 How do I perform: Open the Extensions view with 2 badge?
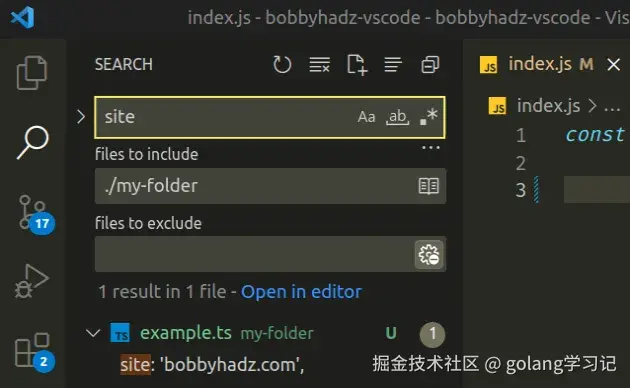(34, 352)
